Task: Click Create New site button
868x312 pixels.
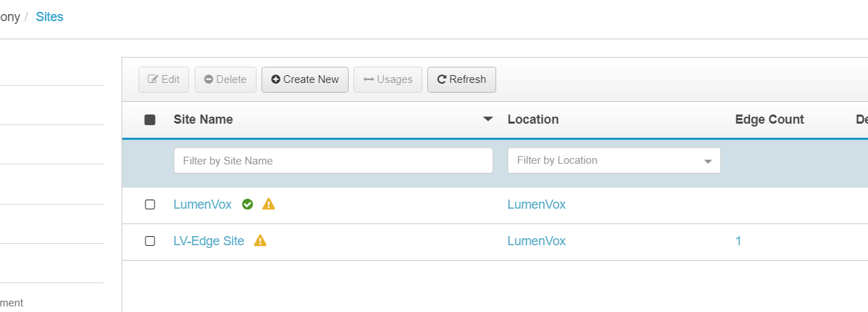Action: (x=305, y=79)
